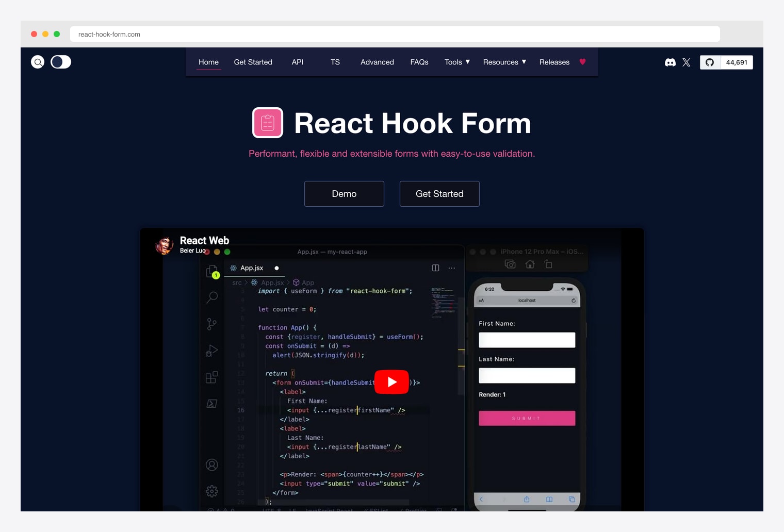Click the terminal icon in VS Code sidebar
The height and width of the screenshot is (532, 784).
212,404
